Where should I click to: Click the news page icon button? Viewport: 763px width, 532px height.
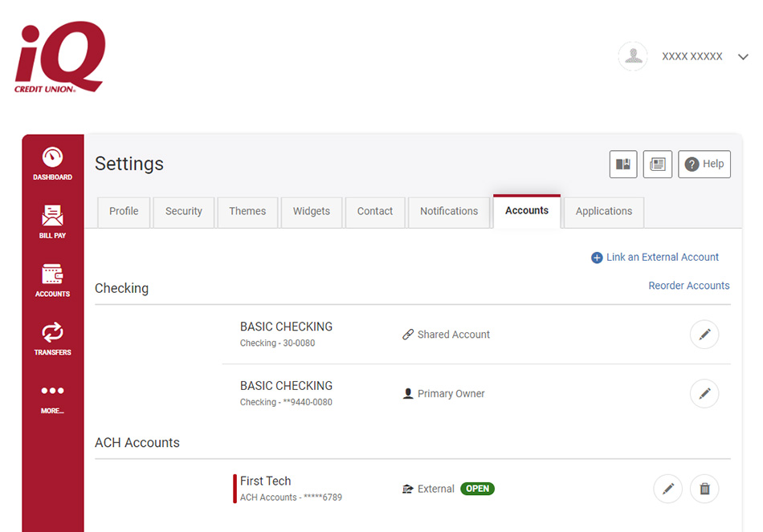[658, 164]
